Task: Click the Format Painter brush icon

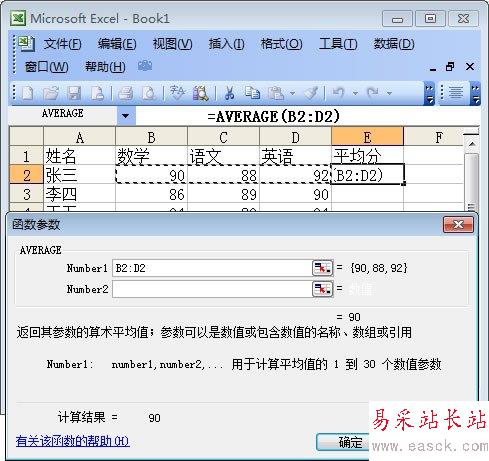Action: [311, 93]
